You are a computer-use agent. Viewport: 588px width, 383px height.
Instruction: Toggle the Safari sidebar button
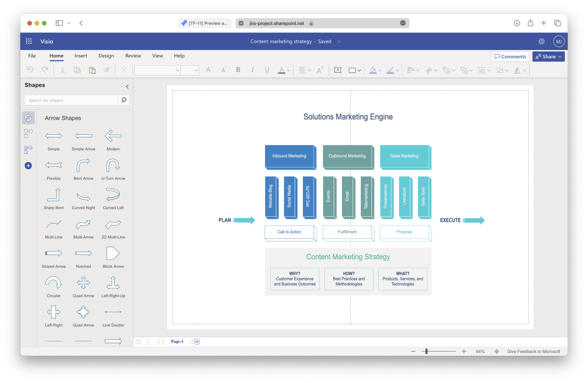coord(59,23)
